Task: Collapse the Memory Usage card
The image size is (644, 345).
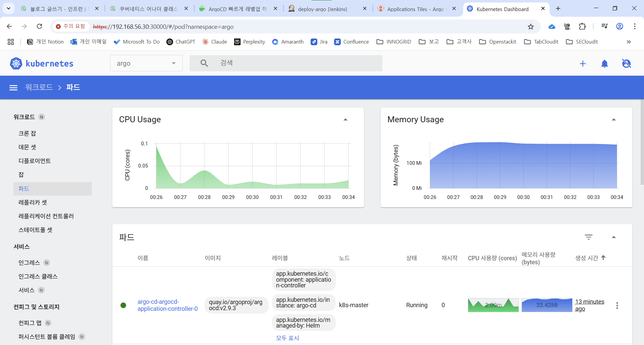Action: point(613,120)
